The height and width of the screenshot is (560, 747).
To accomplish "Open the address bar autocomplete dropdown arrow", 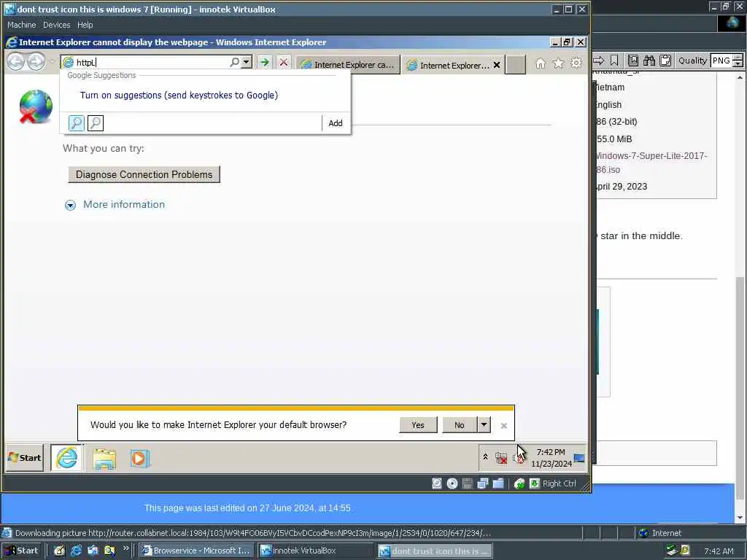I will point(246,62).
